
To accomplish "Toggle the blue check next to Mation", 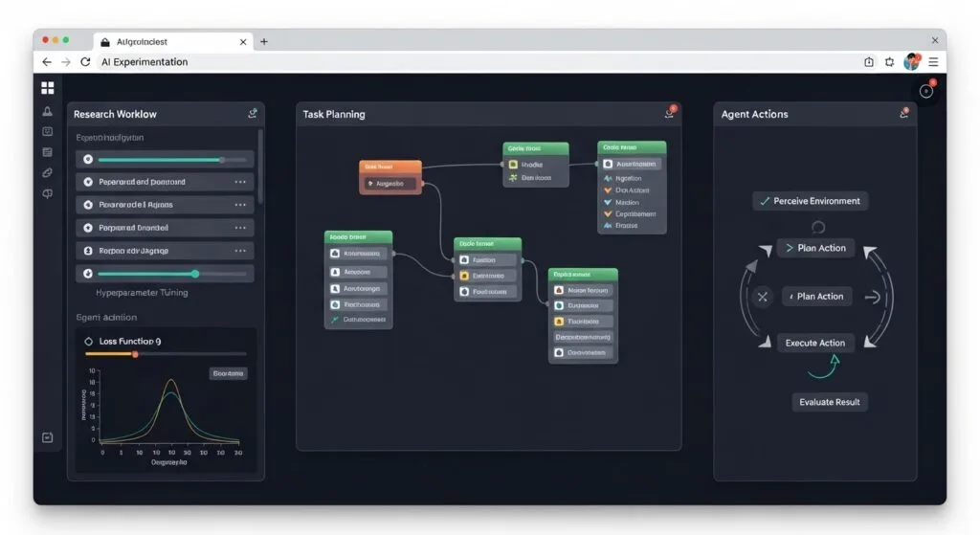I will (x=608, y=203).
